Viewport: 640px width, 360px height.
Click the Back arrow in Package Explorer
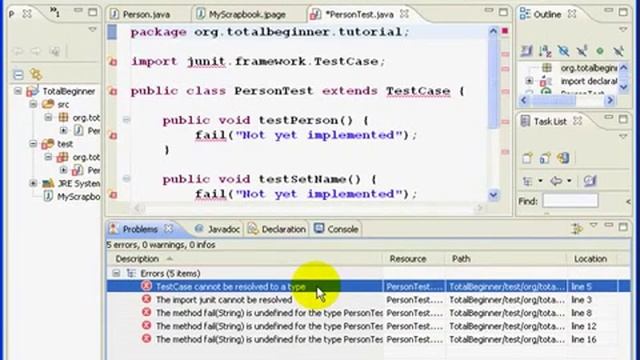[x=18, y=51]
